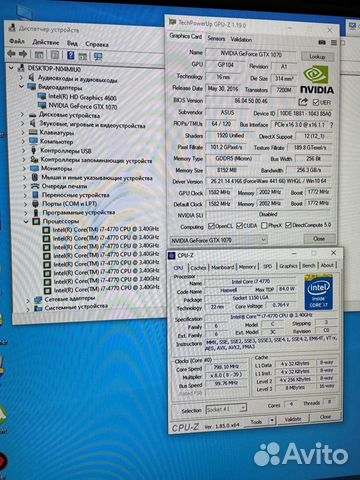Viewport: 360px width, 480px height.
Task: Click the Forward arrow in Device Manager toolbar
Action: pos(23,54)
